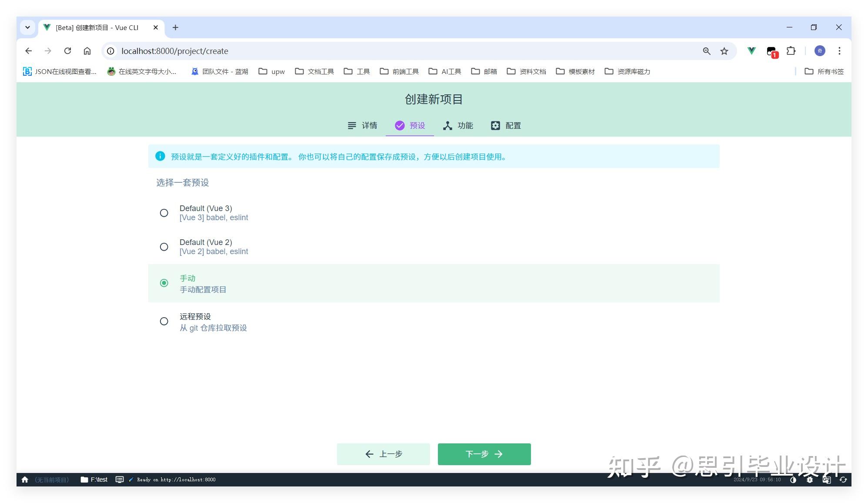
Task: Choose the 远程预设 option
Action: coord(164,321)
